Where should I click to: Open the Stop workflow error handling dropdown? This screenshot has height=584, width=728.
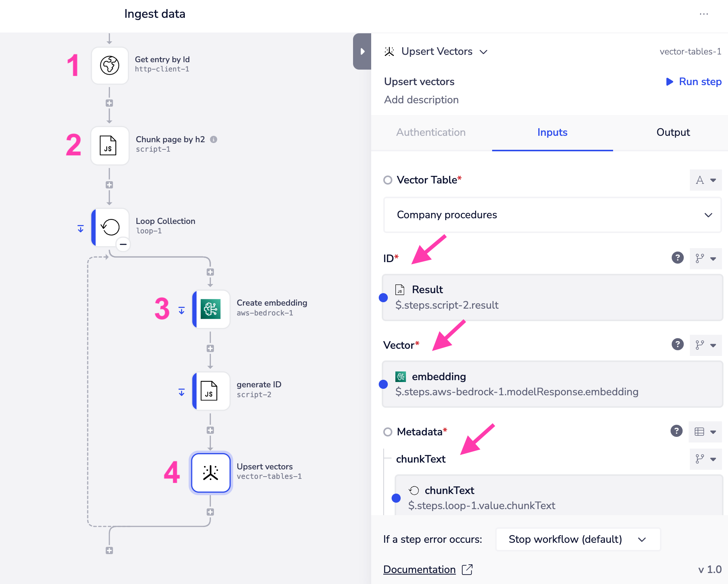(x=578, y=539)
